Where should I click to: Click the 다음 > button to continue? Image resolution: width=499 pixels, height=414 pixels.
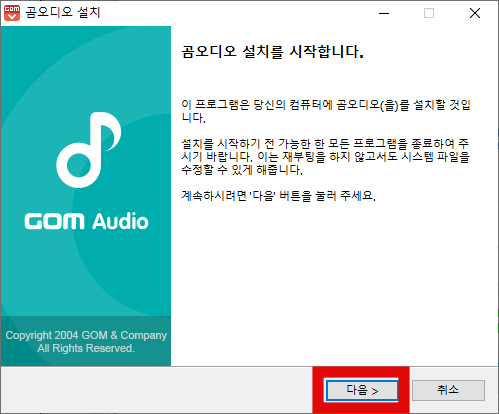click(x=362, y=390)
